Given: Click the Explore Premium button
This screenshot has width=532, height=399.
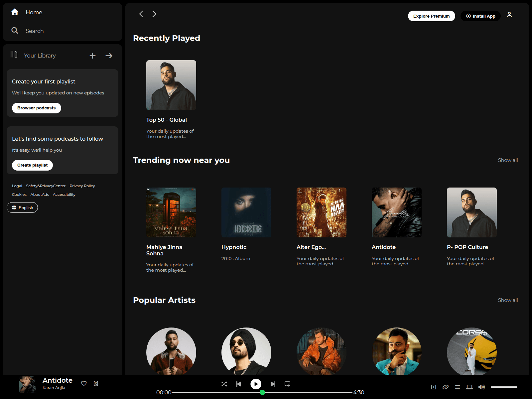Looking at the screenshot, I should (x=432, y=16).
